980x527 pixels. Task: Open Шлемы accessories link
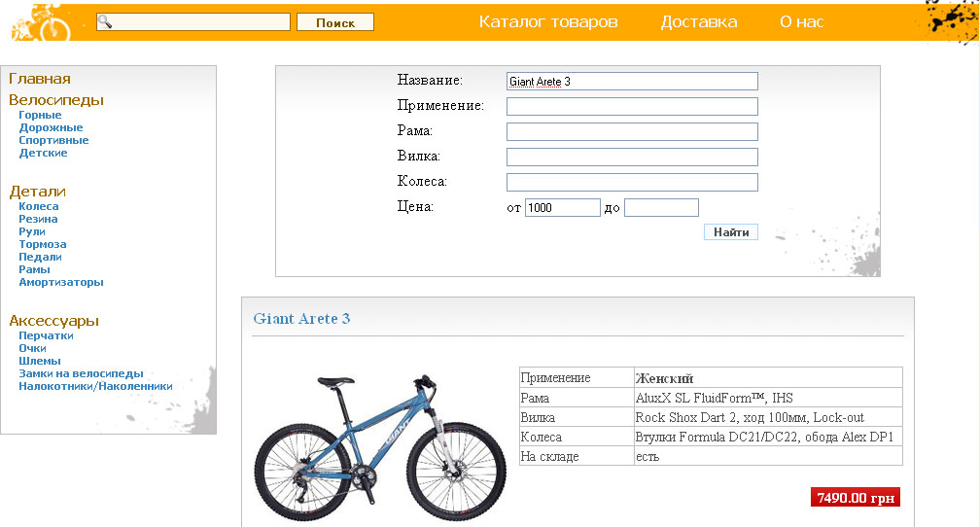[40, 361]
